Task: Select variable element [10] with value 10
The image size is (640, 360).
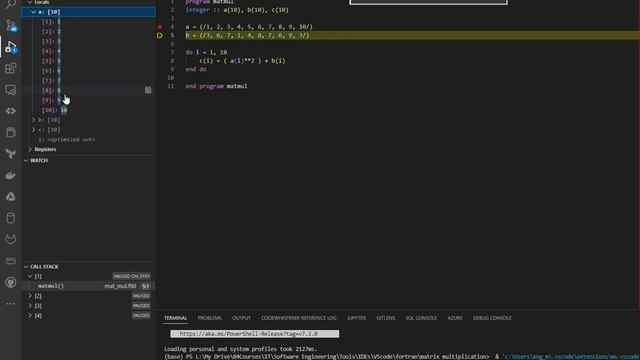Action: (89, 110)
